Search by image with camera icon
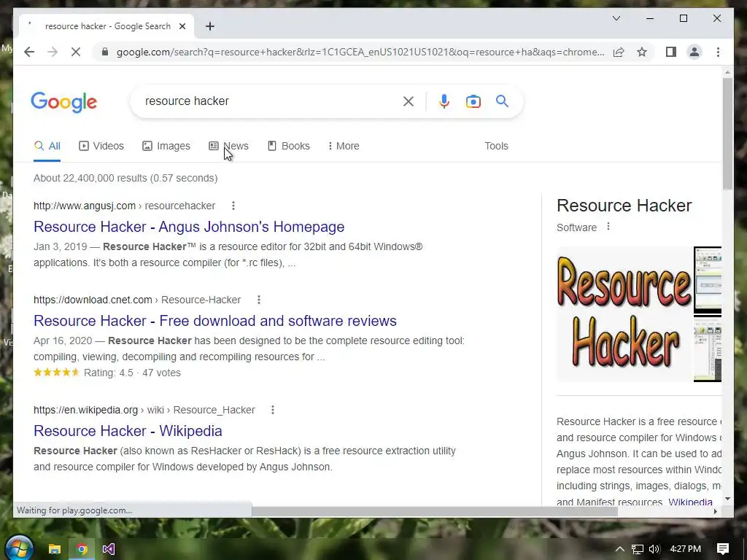The height and width of the screenshot is (560, 747). pyautogui.click(x=473, y=101)
